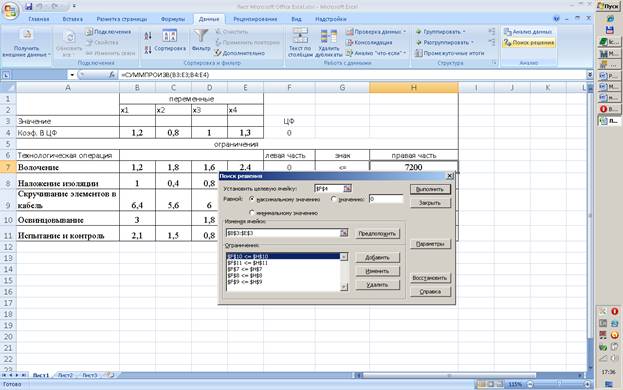The height and width of the screenshot is (390, 623).
Task: Click the Параметры button in Solver
Action: point(430,244)
